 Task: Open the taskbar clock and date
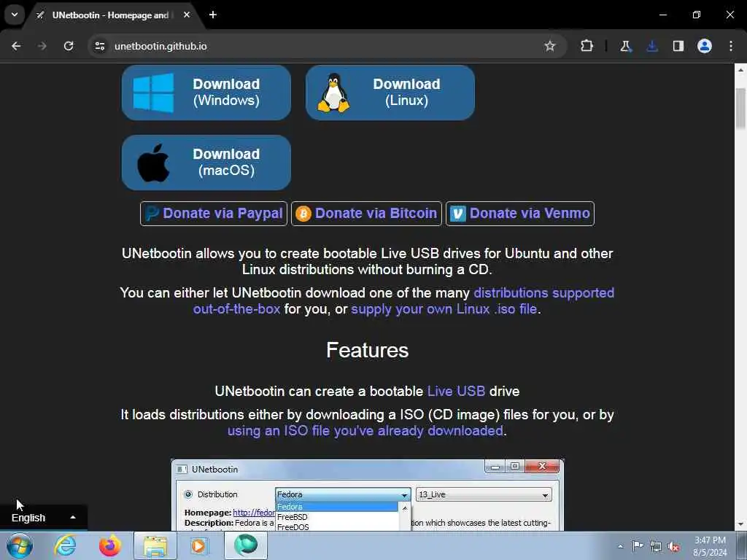click(710, 546)
